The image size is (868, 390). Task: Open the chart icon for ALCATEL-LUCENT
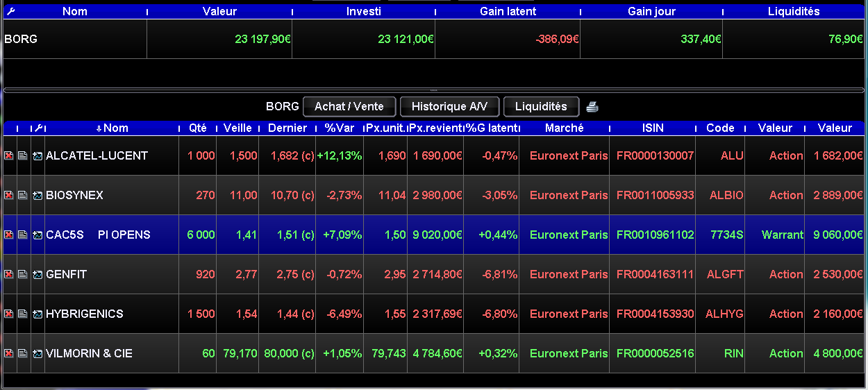37,156
